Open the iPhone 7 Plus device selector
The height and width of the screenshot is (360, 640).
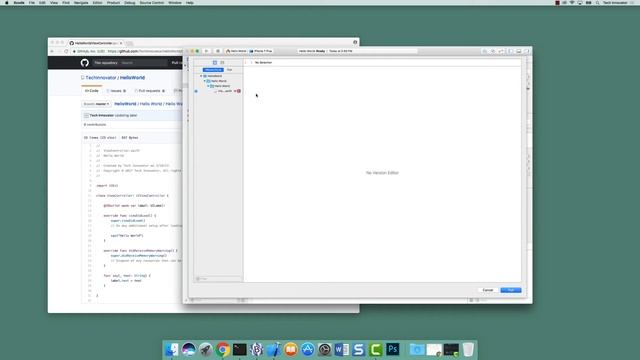point(261,51)
